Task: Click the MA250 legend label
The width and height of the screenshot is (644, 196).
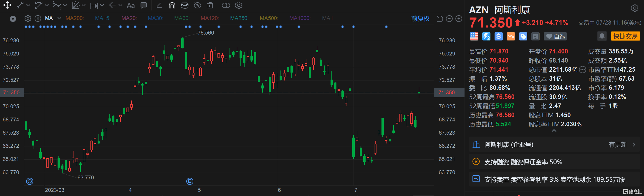Action: pyautogui.click(x=239, y=18)
